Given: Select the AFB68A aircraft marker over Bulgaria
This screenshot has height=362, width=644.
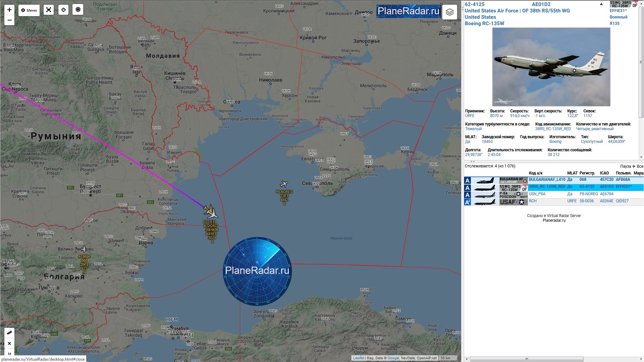Looking at the screenshot, I should coord(84,249).
